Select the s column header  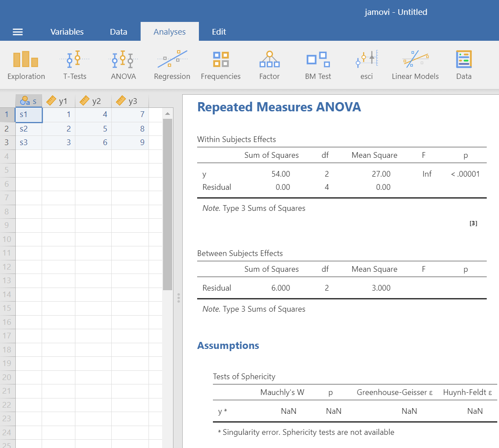click(x=28, y=101)
